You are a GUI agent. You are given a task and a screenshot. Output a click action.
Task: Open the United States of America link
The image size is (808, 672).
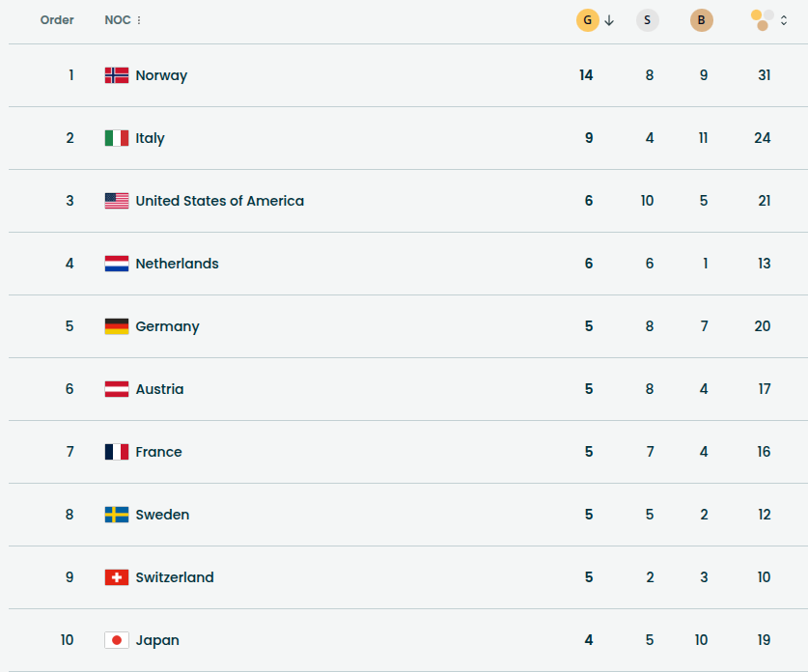[x=219, y=201]
